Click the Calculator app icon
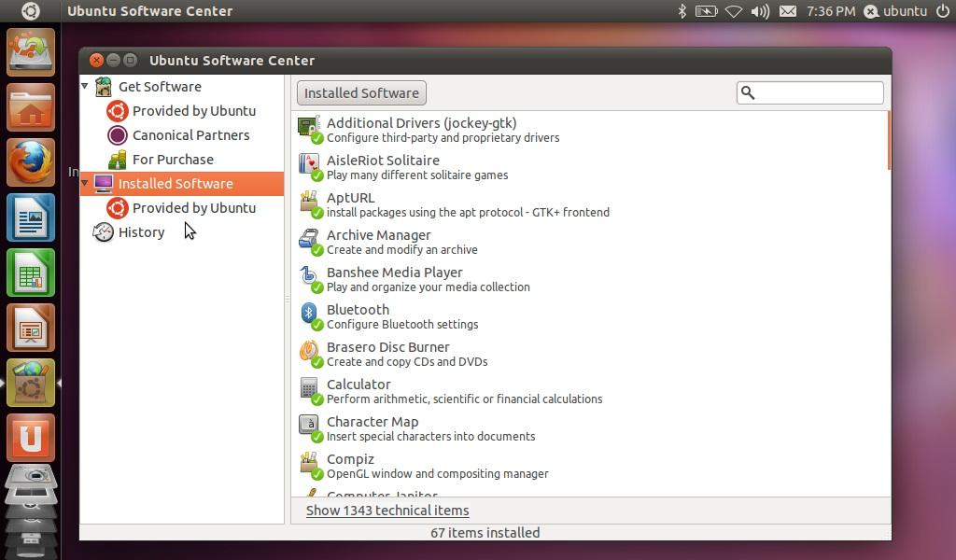This screenshot has height=560, width=956. click(x=310, y=390)
